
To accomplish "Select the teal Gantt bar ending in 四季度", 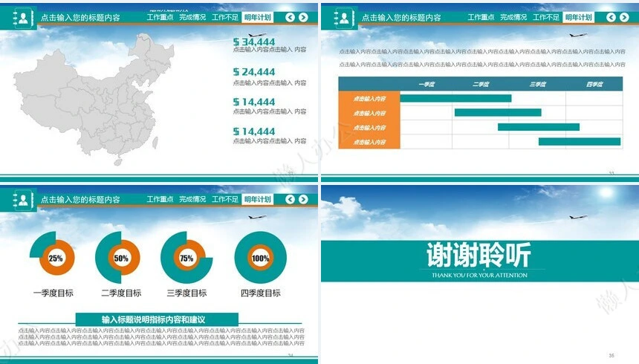I will tap(580, 141).
